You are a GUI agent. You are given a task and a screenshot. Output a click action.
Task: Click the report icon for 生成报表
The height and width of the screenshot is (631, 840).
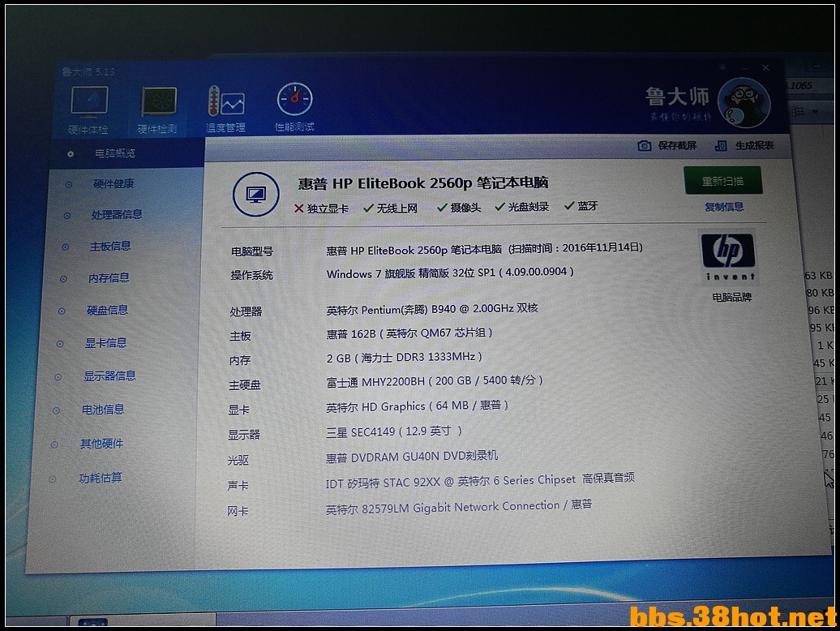click(721, 146)
